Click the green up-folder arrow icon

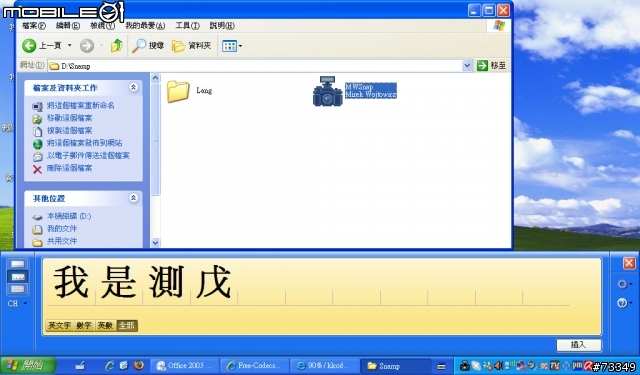pos(117,46)
